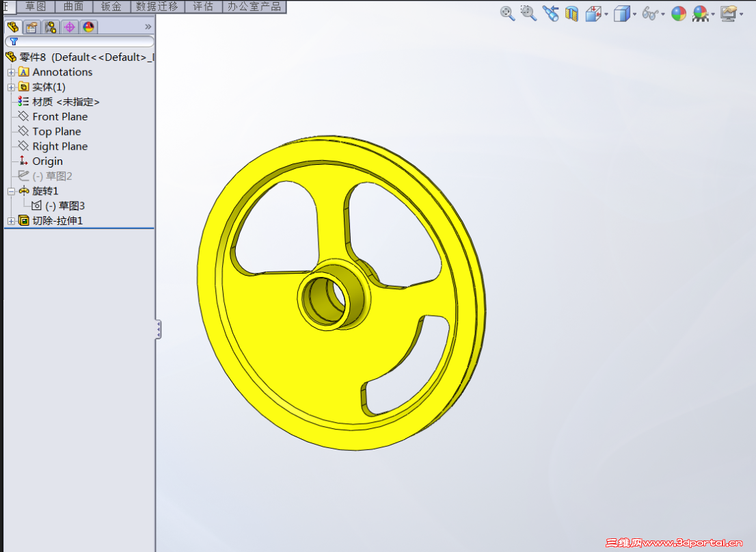Viewport: 756px width, 552px height.
Task: Click 实体(1) solid bodies folder icon
Action: pos(24,87)
